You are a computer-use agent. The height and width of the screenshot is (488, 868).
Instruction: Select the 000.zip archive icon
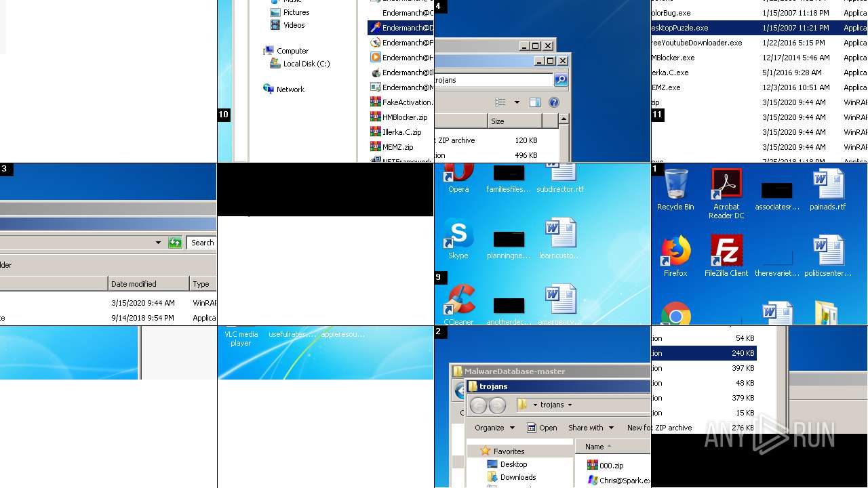tap(605, 466)
